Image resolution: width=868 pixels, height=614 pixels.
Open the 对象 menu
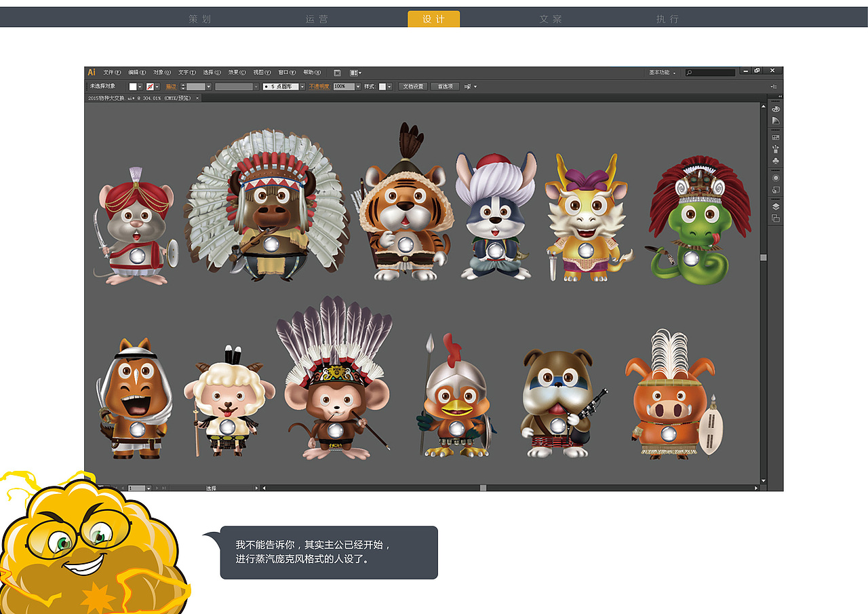[x=162, y=72]
